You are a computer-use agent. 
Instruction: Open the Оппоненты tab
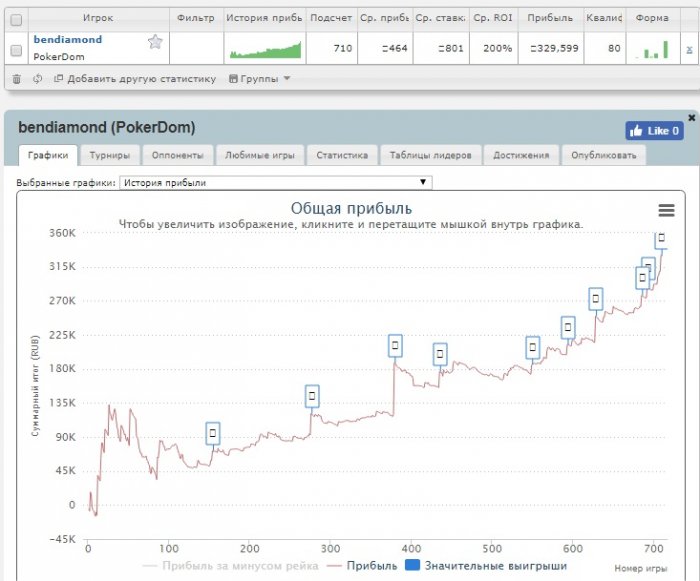[177, 155]
